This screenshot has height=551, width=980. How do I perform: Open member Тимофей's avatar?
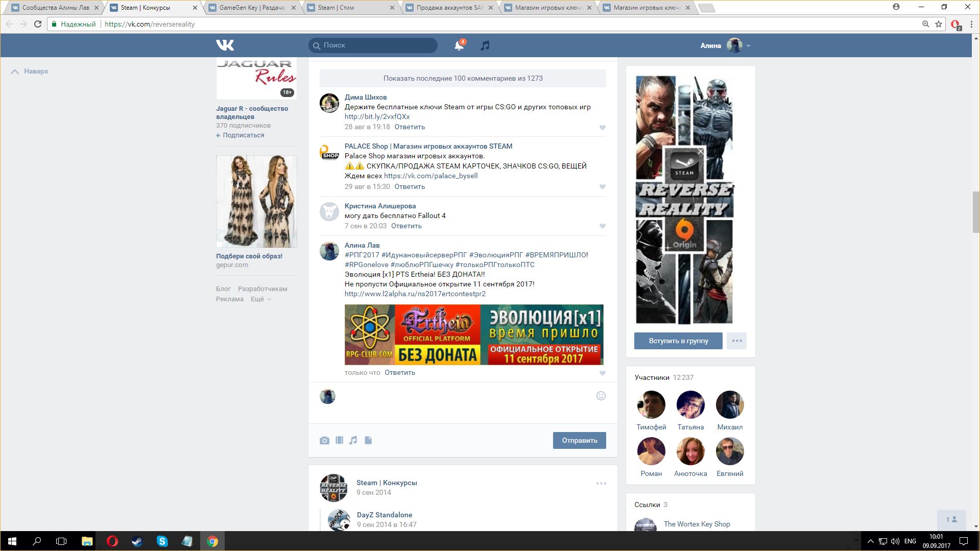coord(651,404)
